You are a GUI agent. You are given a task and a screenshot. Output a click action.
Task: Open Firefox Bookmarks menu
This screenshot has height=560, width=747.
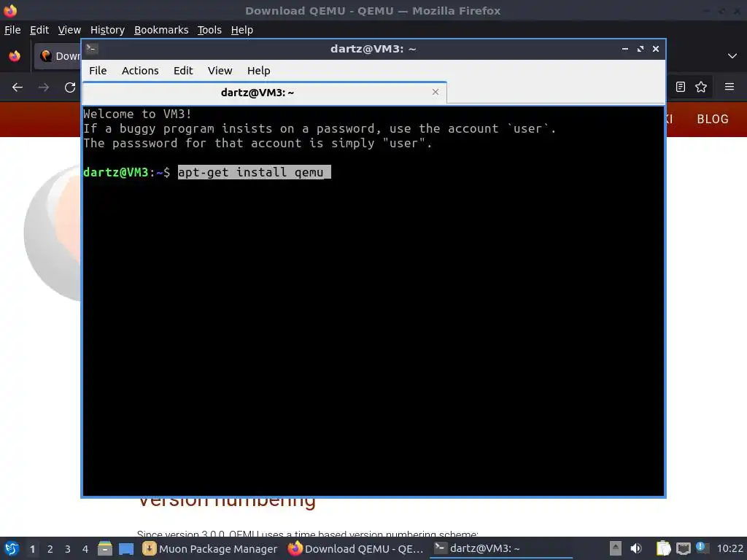(161, 30)
